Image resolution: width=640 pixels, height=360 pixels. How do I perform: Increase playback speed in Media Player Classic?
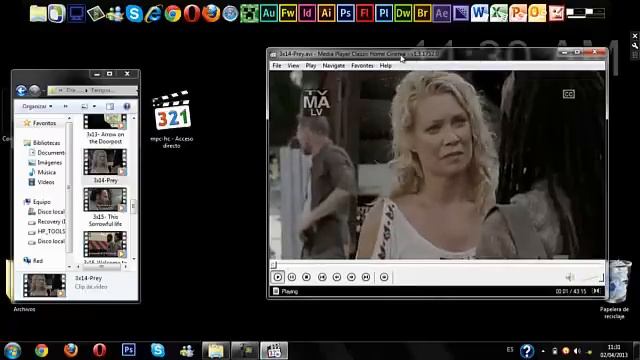pos(351,277)
